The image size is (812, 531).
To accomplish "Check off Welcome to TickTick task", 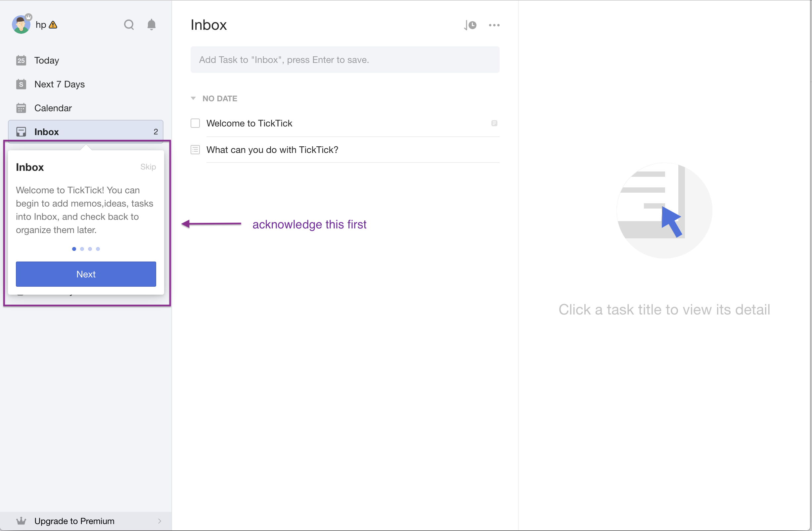I will point(195,123).
